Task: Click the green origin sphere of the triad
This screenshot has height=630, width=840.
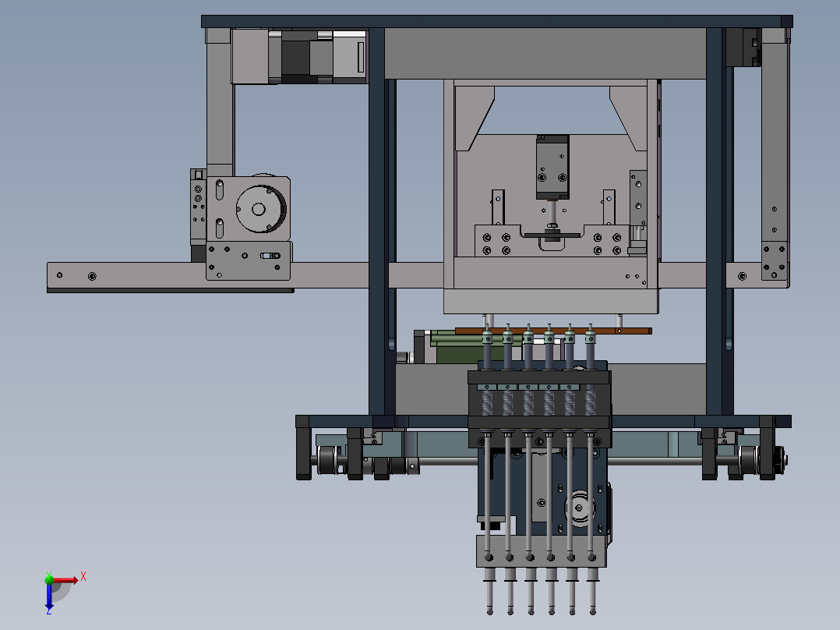Action: (x=49, y=580)
